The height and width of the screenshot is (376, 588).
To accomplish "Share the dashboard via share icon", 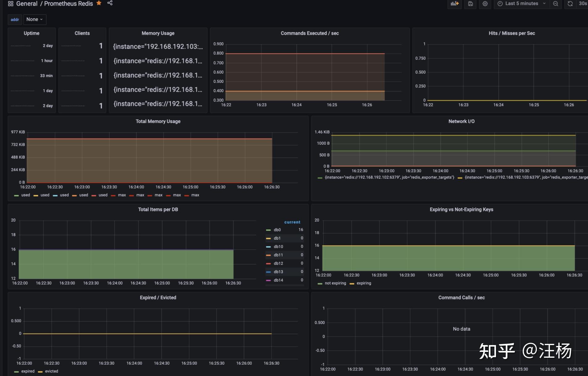I will 110,3.
